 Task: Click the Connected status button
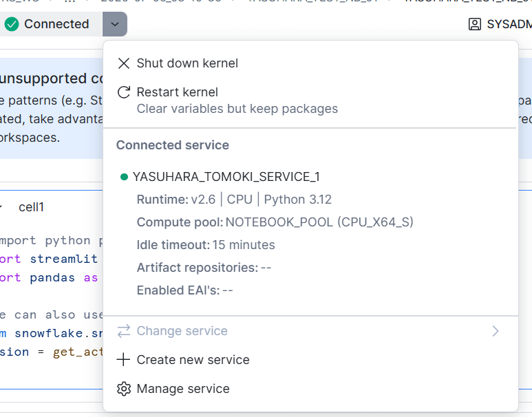(51, 24)
